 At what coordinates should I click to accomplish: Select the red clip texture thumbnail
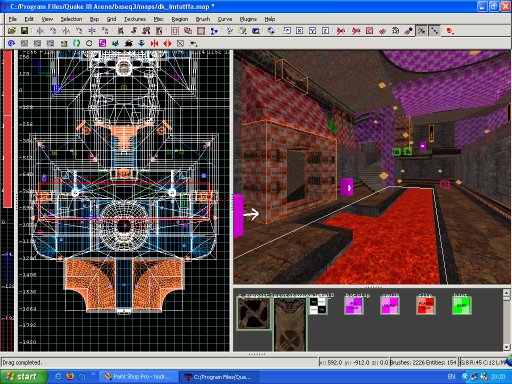coord(426,306)
